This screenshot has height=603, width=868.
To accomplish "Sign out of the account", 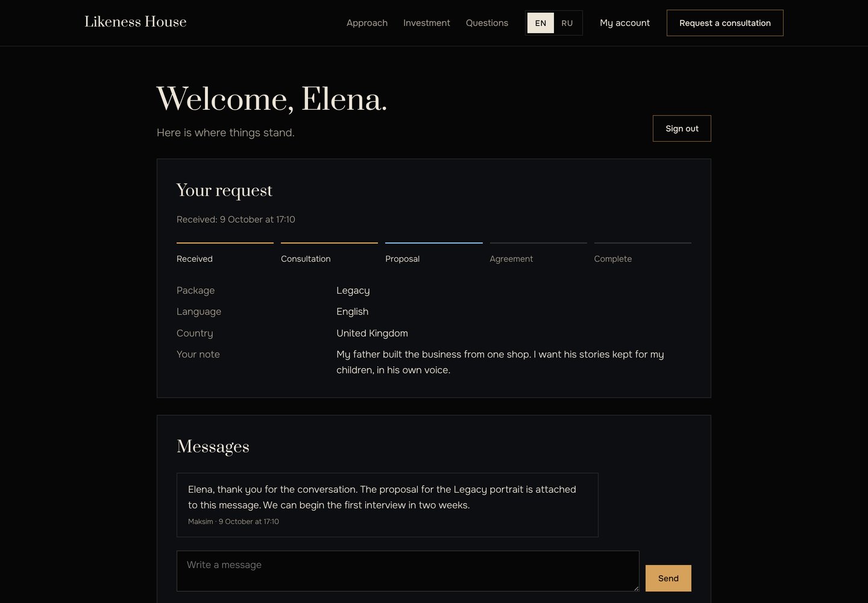I will [682, 128].
